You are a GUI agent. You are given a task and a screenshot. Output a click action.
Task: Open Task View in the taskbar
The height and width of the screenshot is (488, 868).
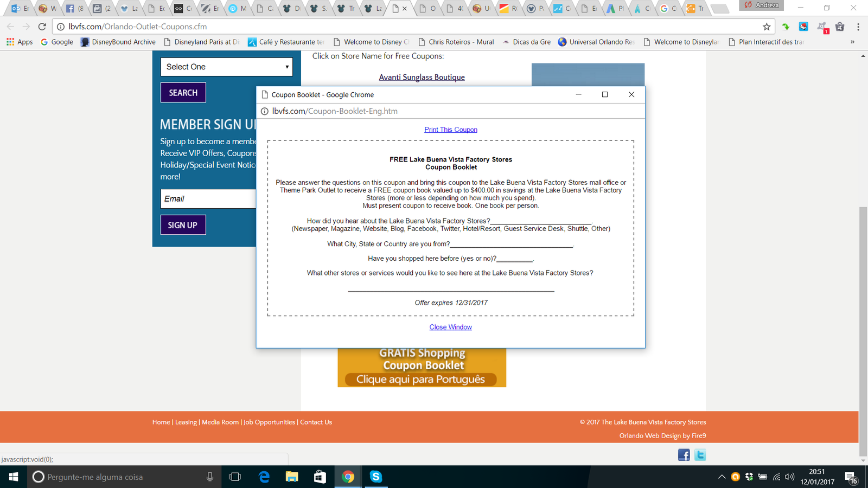(x=235, y=477)
